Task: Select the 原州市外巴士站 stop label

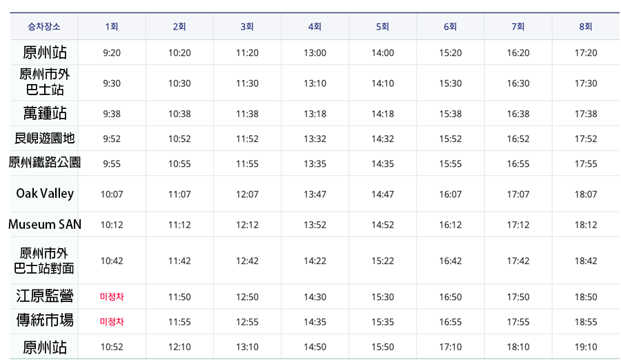Action: (x=45, y=82)
